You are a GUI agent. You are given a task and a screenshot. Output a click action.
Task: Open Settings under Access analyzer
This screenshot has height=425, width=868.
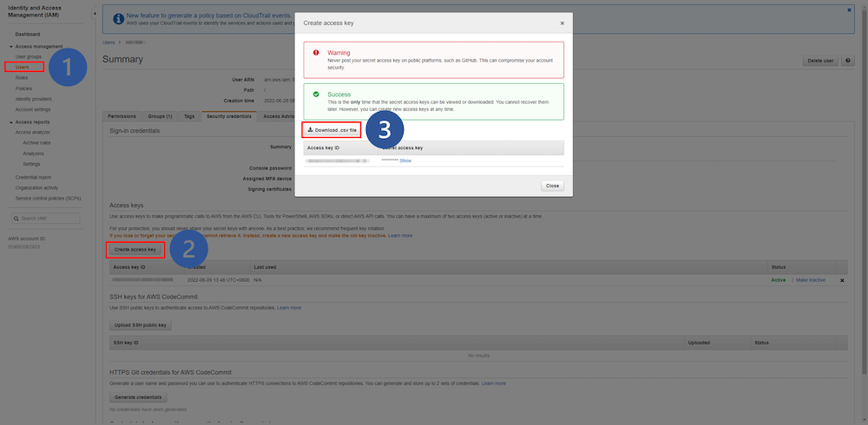click(x=31, y=164)
